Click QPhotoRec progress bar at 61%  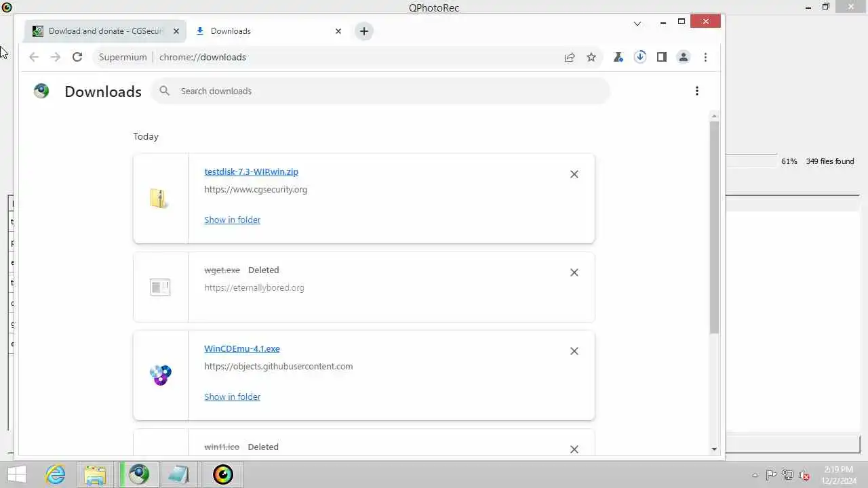pos(751,161)
